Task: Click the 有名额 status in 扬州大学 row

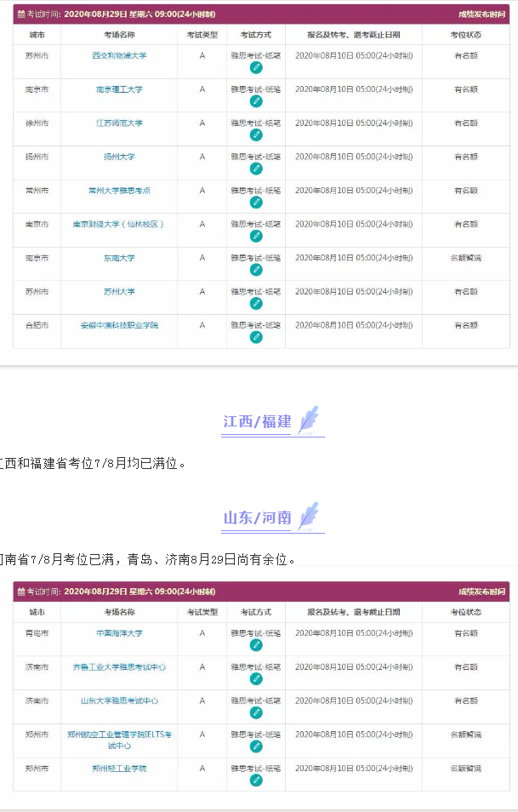Action: (466, 157)
